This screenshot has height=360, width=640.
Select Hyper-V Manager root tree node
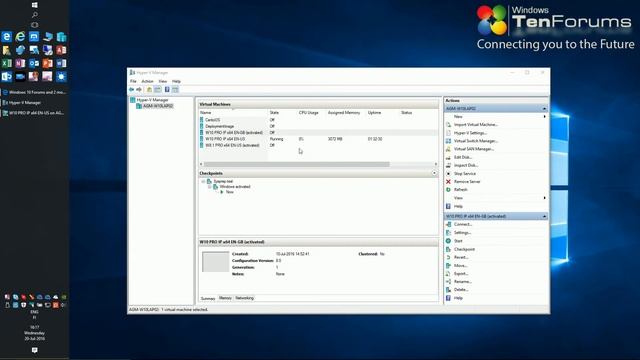152,100
